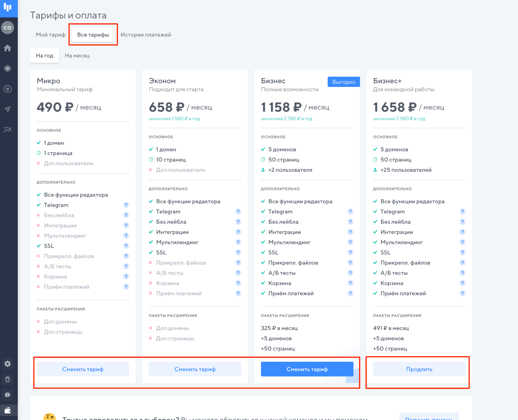Show the Приём платежей help icon in Микро
This screenshot has width=518, height=420.
(126, 287)
